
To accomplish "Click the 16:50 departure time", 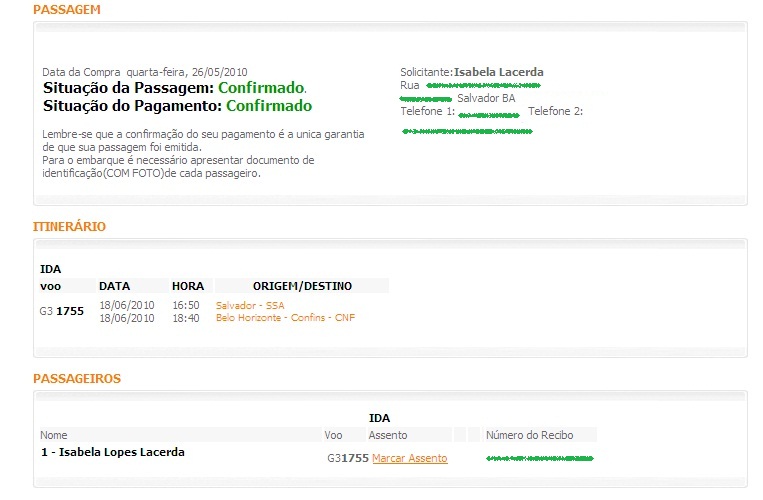I will (186, 305).
